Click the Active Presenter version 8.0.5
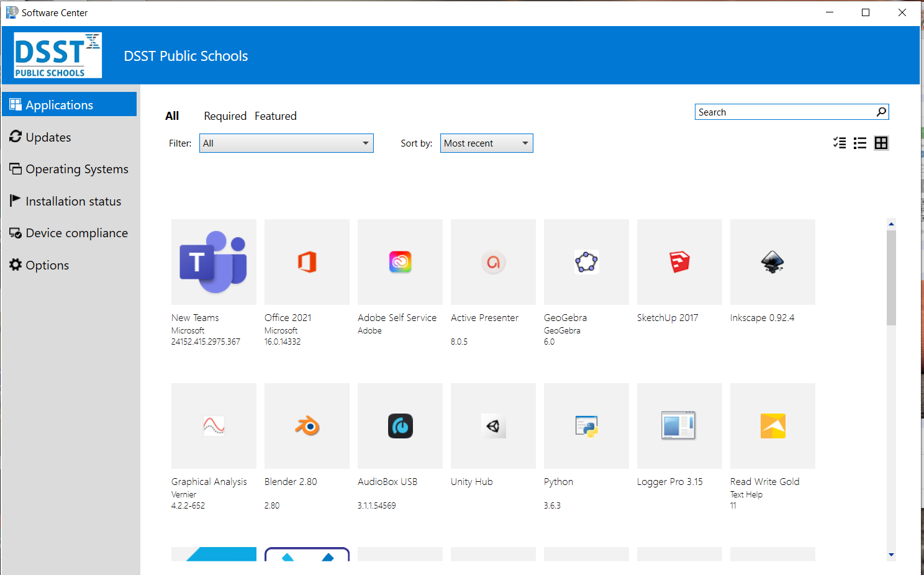This screenshot has height=575, width=924. tap(459, 342)
